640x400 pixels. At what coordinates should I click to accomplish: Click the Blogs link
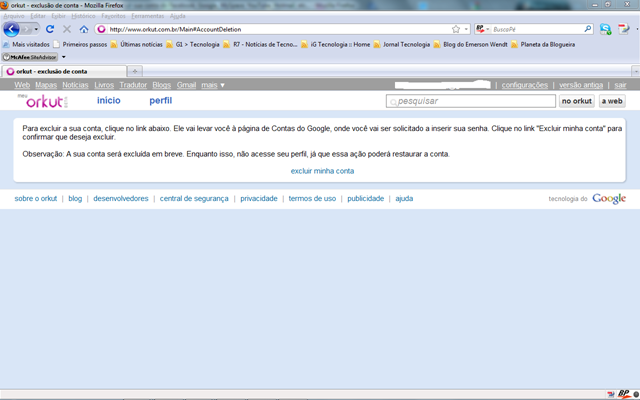(162, 85)
